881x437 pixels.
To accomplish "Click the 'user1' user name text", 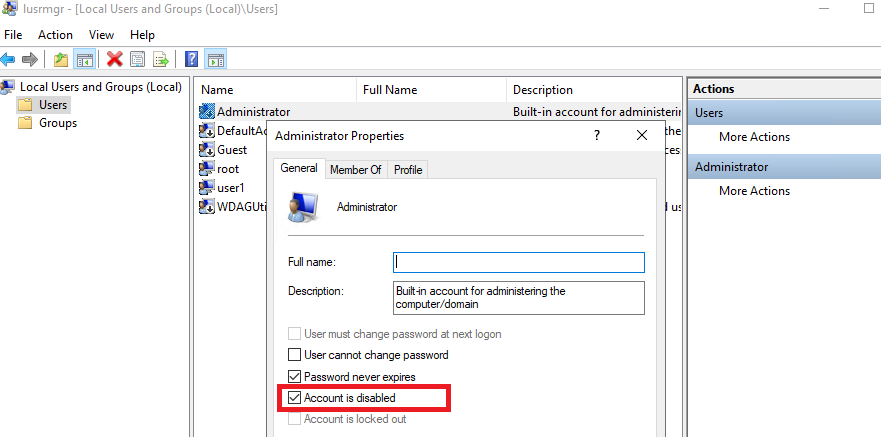I will (x=231, y=188).
